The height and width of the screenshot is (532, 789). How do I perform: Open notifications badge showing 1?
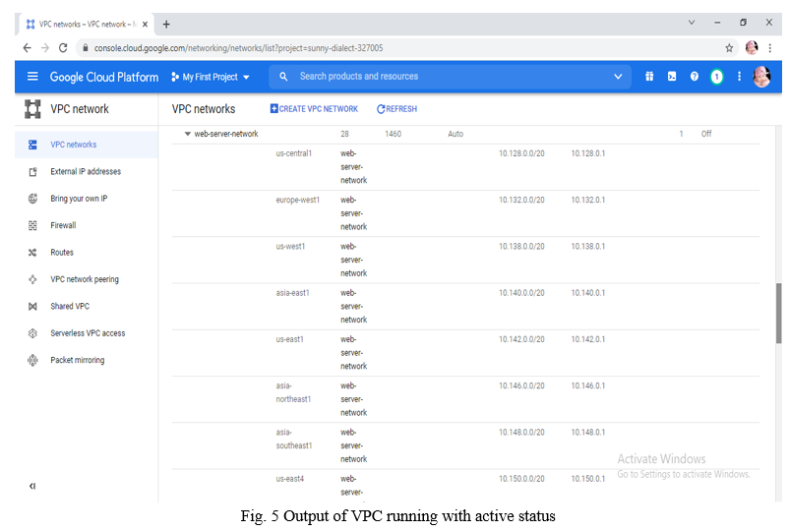pos(716,77)
